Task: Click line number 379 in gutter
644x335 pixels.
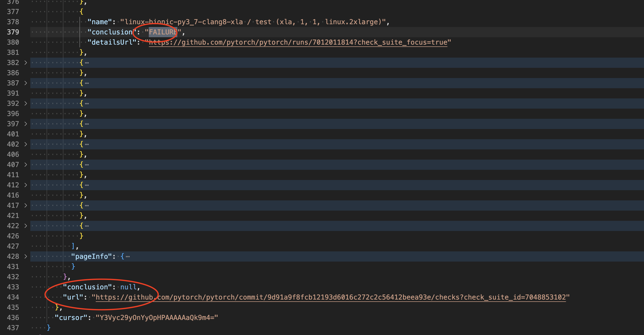Action: coord(13,32)
